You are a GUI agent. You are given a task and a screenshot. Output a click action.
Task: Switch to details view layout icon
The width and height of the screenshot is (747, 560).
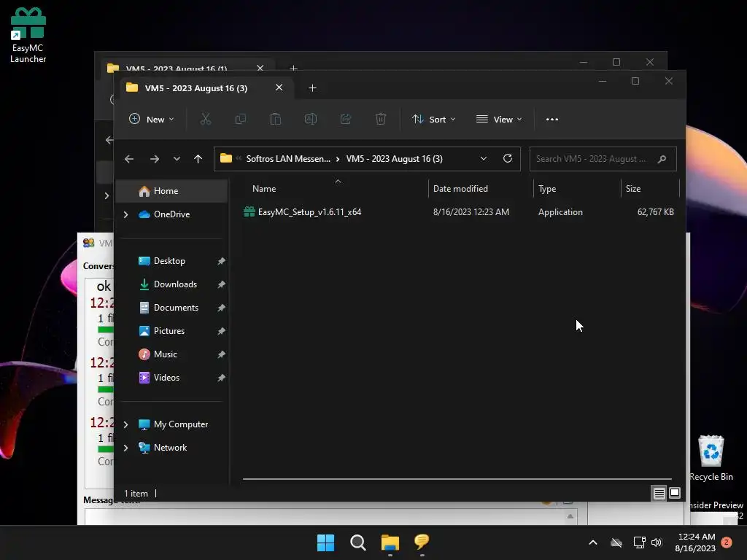659,494
